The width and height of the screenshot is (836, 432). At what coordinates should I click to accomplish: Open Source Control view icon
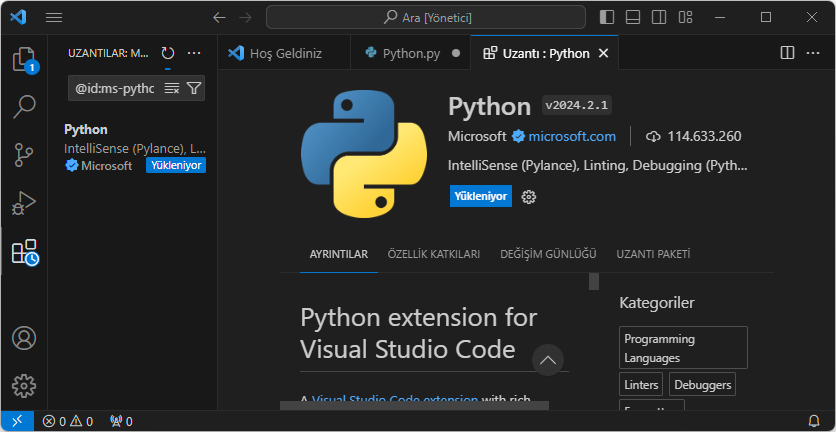coord(24,154)
